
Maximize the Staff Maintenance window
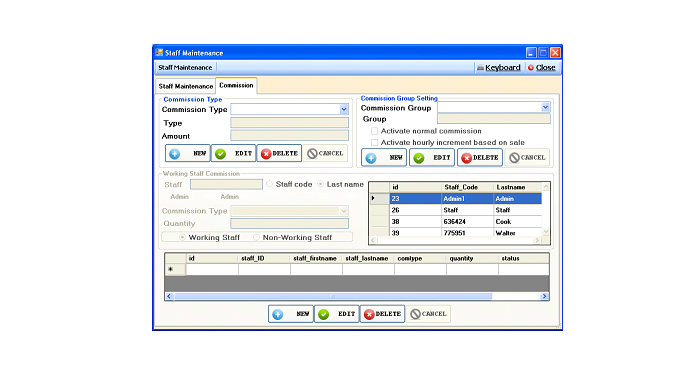point(543,53)
